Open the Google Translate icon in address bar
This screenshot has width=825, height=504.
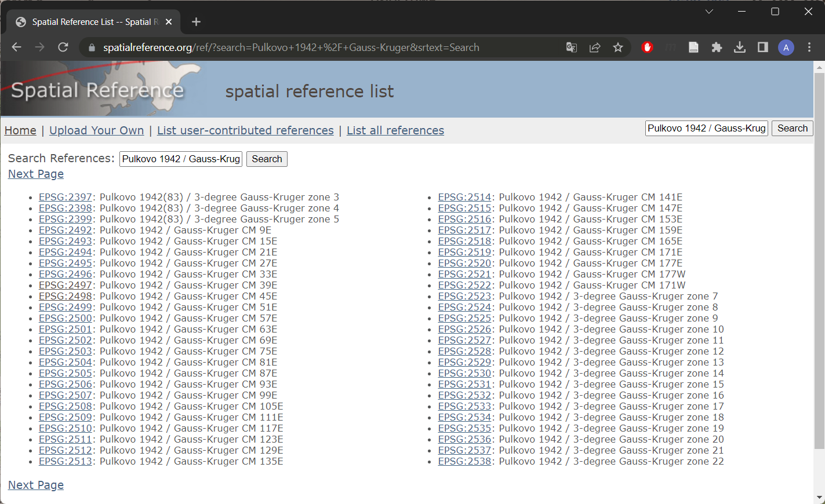coord(572,48)
